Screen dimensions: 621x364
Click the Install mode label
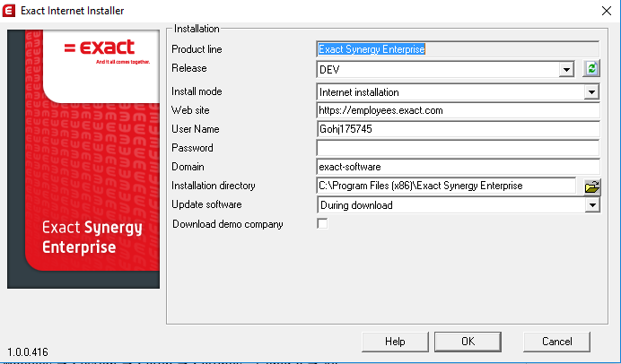(197, 91)
